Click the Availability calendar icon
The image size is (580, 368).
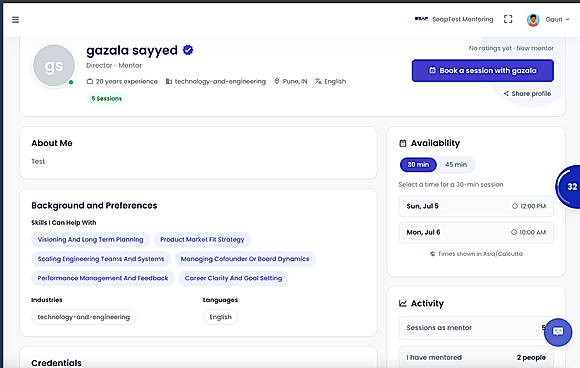403,144
